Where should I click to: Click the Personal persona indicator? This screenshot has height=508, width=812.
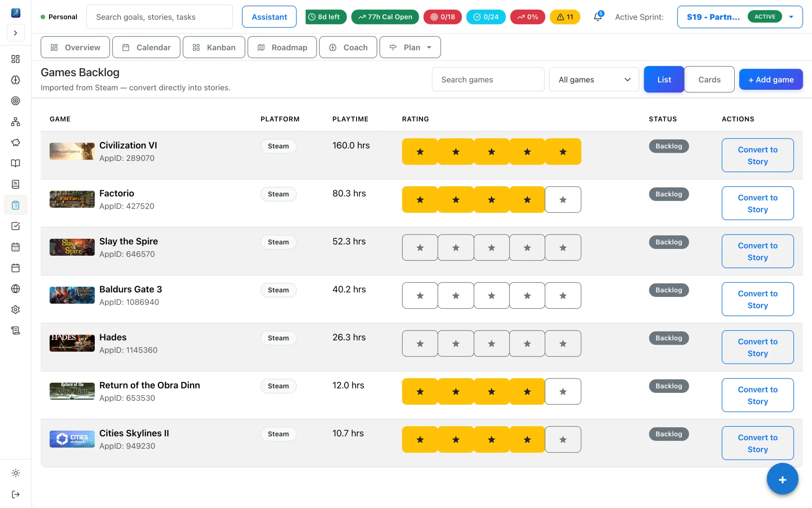click(x=59, y=17)
